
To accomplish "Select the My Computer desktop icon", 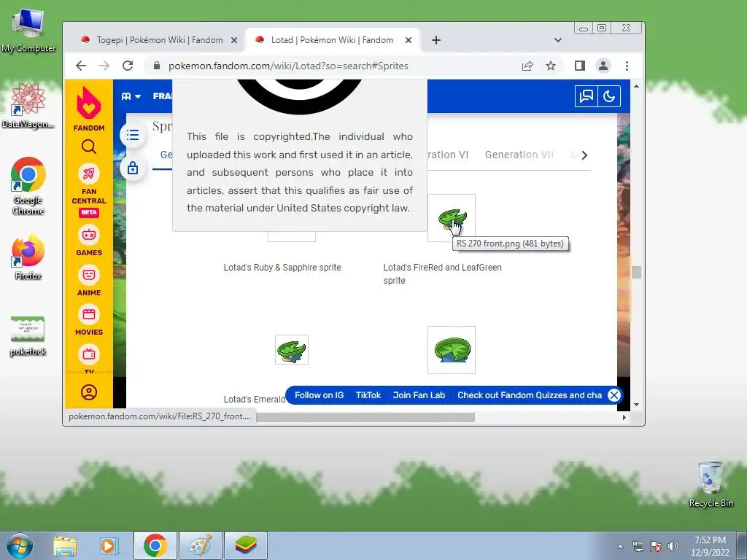I will pos(28,31).
